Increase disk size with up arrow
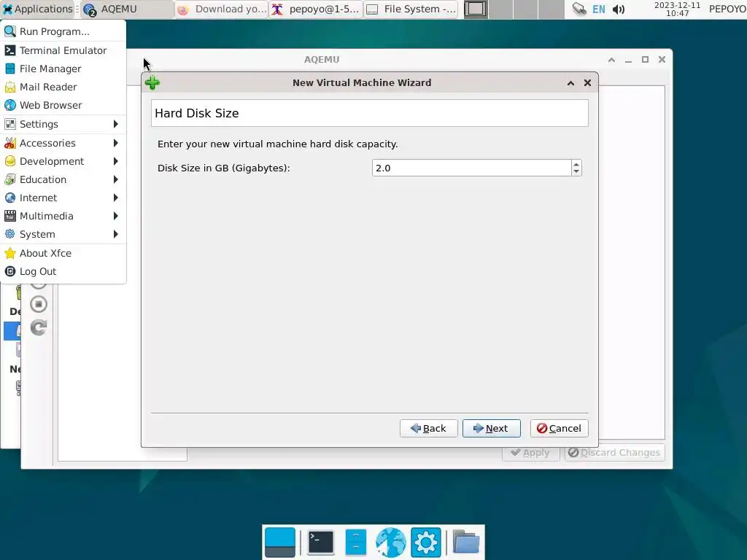The width and height of the screenshot is (747, 560). [576, 164]
